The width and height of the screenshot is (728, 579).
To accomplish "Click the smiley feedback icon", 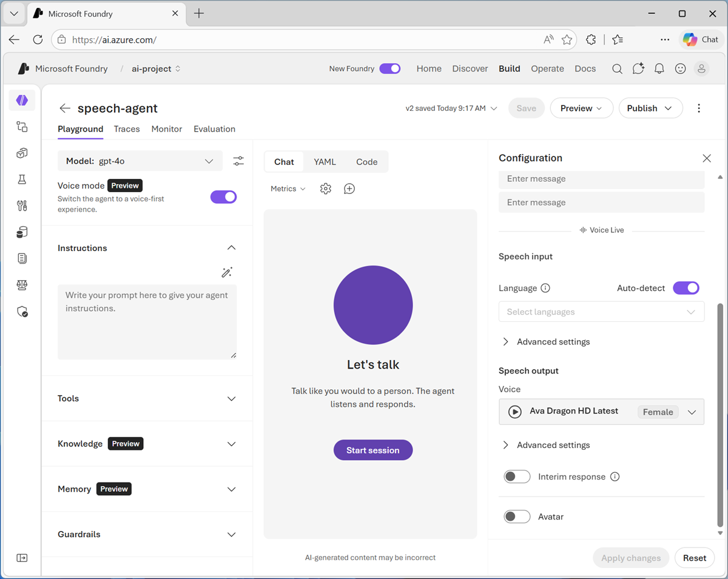I will pos(681,69).
